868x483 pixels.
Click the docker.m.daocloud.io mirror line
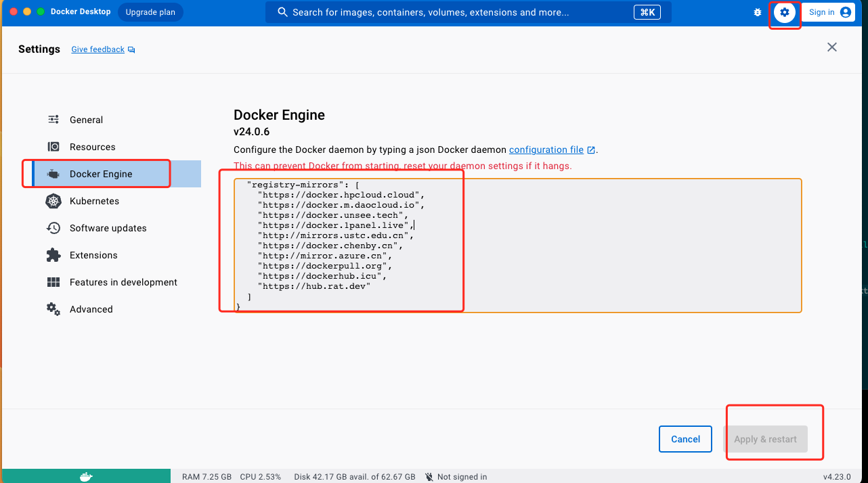click(x=341, y=205)
